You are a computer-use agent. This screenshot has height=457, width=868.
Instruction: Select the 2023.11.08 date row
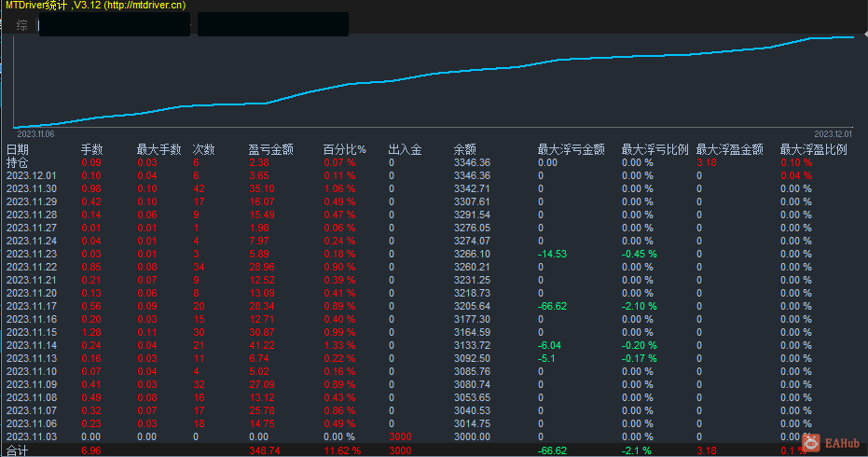[x=32, y=397]
